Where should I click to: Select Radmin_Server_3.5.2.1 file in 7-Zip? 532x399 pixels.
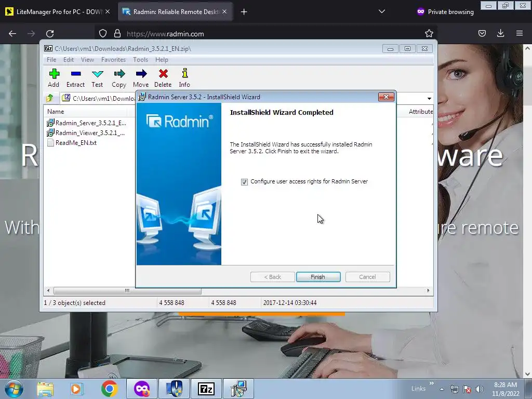coord(87,123)
